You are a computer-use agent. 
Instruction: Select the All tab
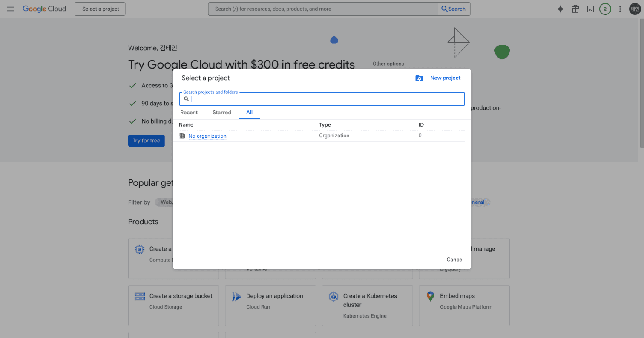[249, 113]
